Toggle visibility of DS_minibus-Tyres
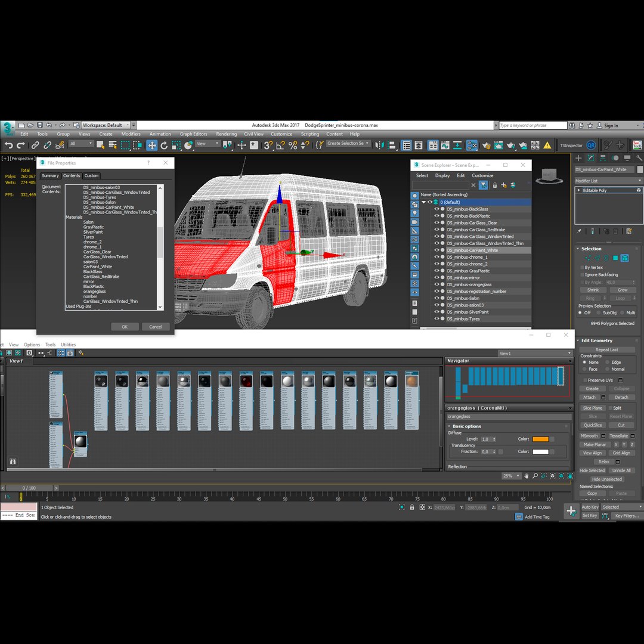This screenshot has width=644, height=644. coord(436,318)
